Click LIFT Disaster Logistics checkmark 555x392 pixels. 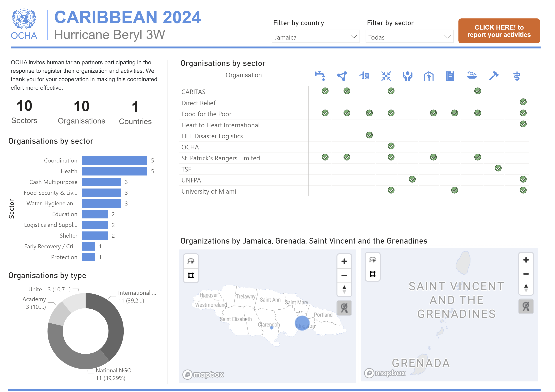[369, 135]
